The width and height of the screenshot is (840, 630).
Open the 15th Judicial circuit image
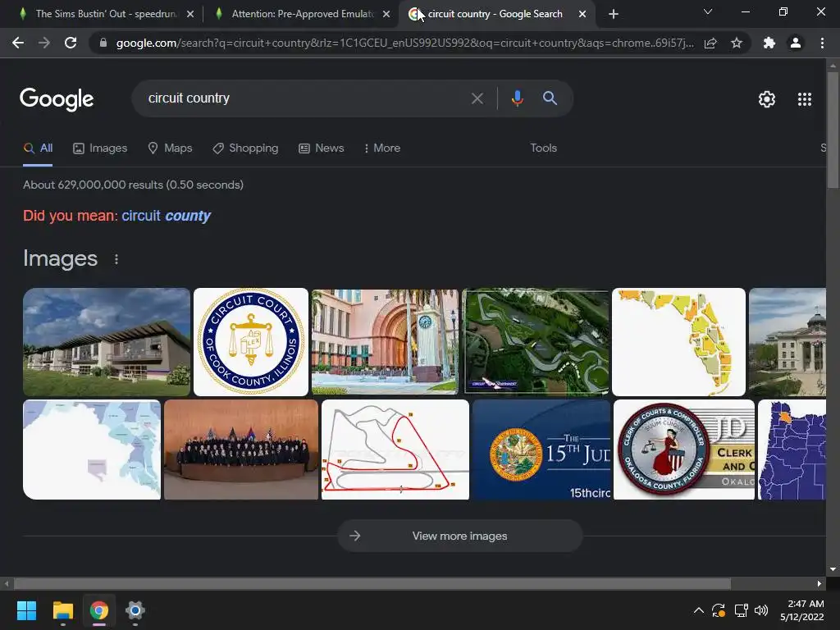click(541, 450)
